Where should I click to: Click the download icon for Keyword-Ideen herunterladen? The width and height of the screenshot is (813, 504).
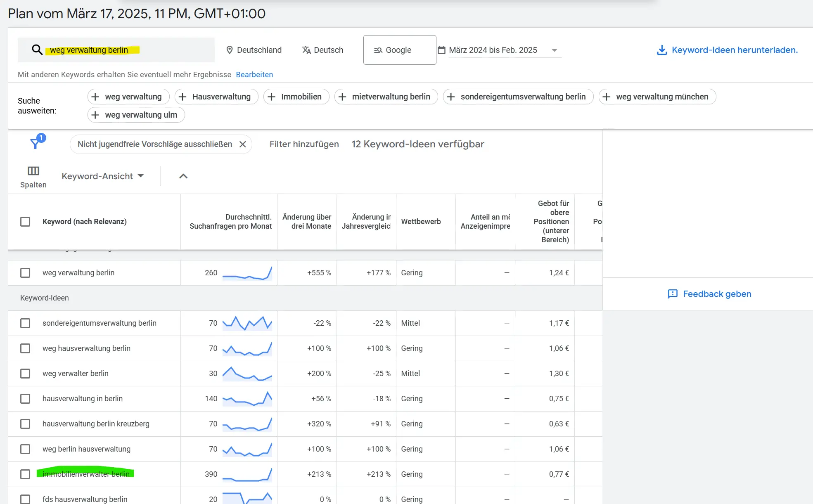[662, 50]
